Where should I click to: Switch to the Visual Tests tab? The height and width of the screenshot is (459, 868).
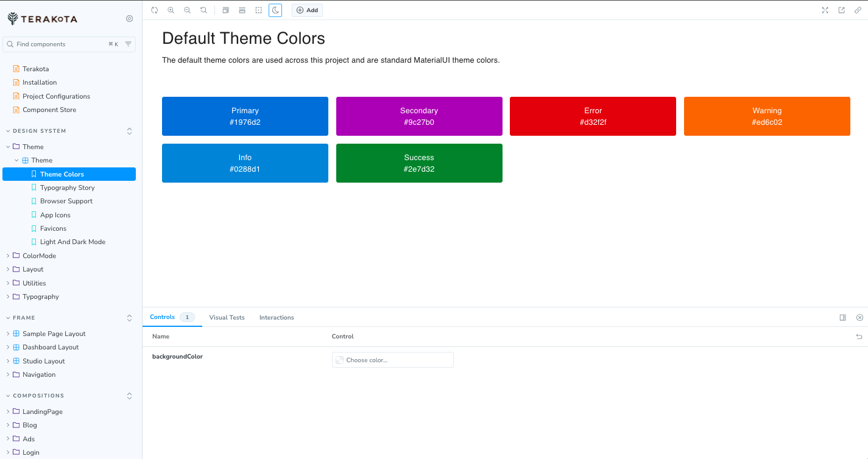(226, 317)
